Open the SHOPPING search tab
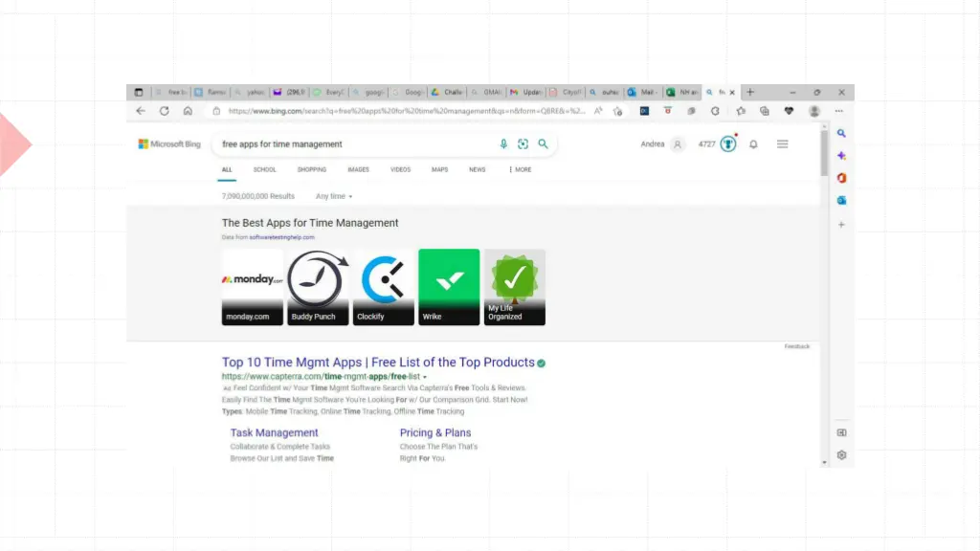980x551 pixels. click(x=312, y=170)
